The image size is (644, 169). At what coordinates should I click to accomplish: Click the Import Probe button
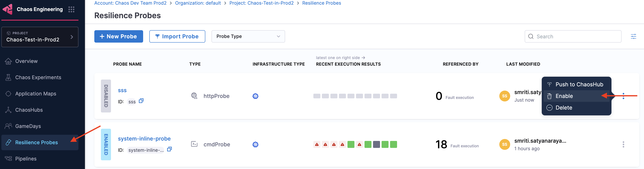[x=177, y=37]
